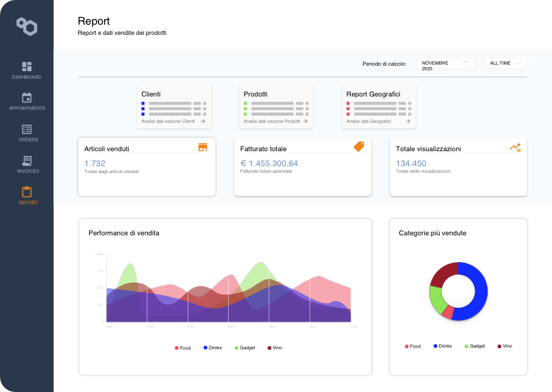This screenshot has width=552, height=392.
Task: Click the 134.450 views value
Action: [x=411, y=164]
